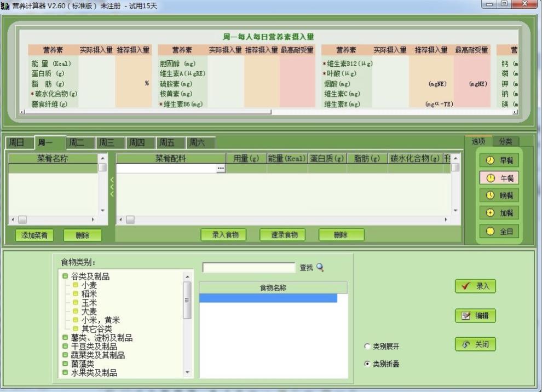Image resolution: width=542 pixels, height=392 pixels.
Task: Select the 加餐 snack clock icon
Action: click(490, 212)
